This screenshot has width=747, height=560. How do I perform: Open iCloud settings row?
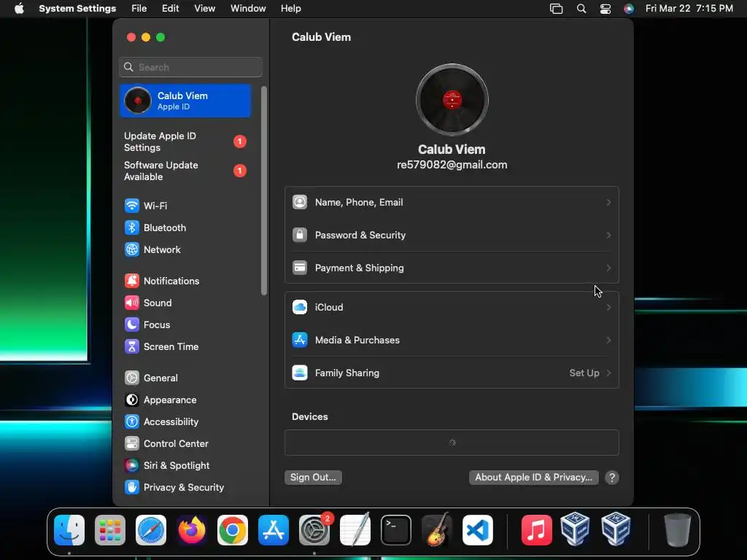click(x=452, y=307)
